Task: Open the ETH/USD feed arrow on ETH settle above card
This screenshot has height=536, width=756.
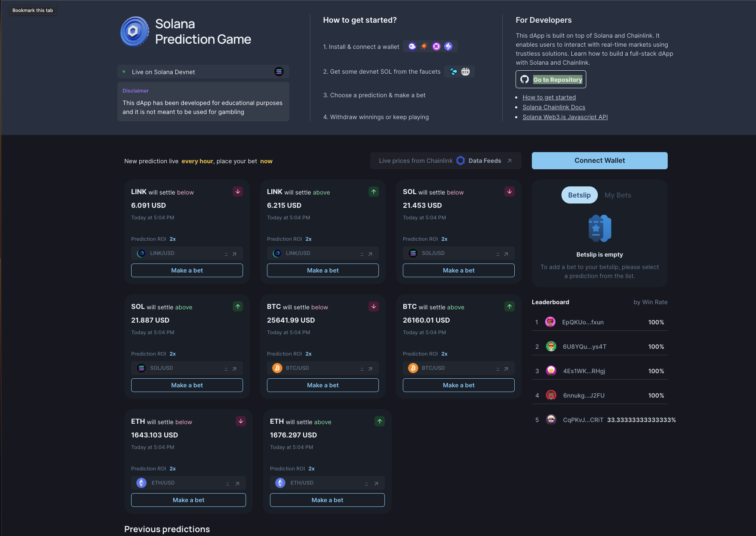Action: click(376, 483)
